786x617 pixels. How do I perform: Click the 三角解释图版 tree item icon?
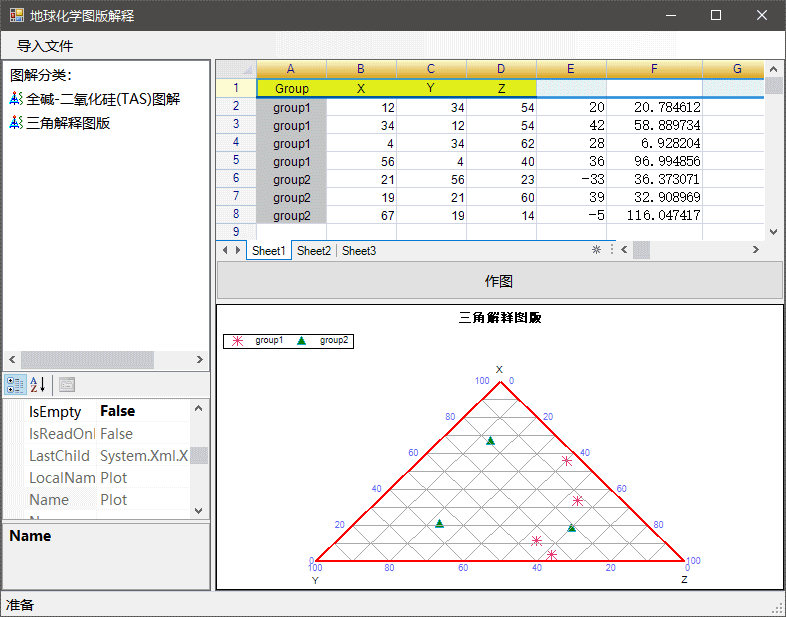(16, 123)
